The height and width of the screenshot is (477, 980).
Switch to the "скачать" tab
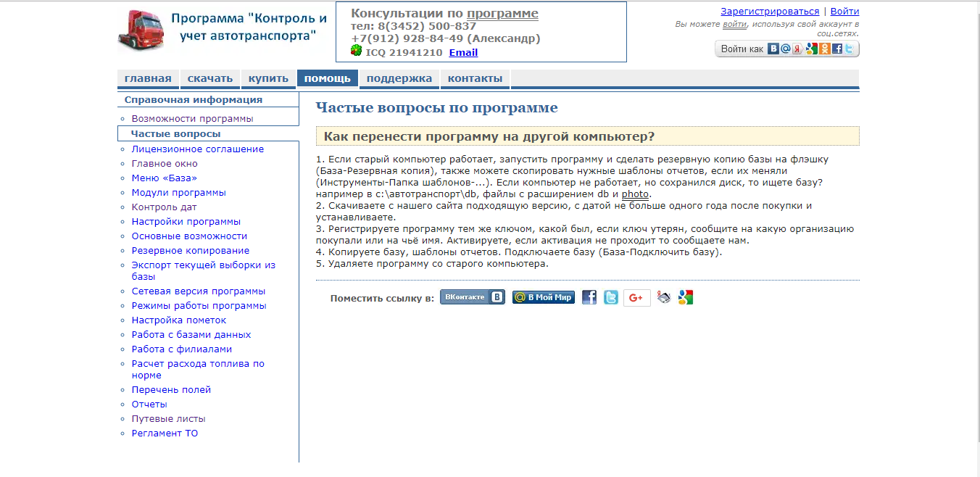coord(210,78)
